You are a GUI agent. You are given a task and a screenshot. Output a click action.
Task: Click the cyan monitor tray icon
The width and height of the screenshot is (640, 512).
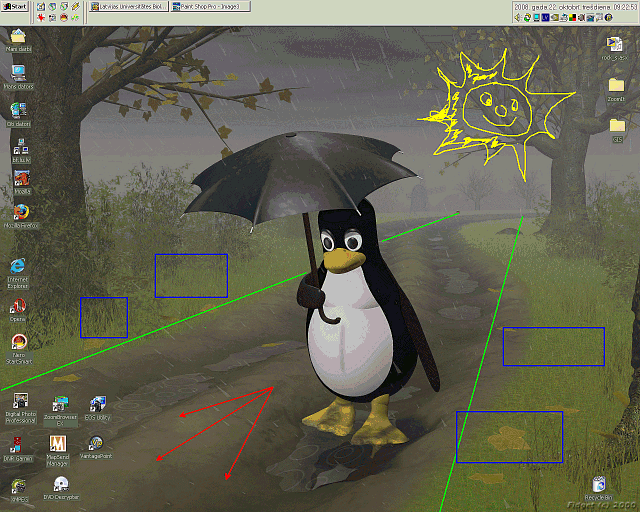pyautogui.click(x=536, y=18)
